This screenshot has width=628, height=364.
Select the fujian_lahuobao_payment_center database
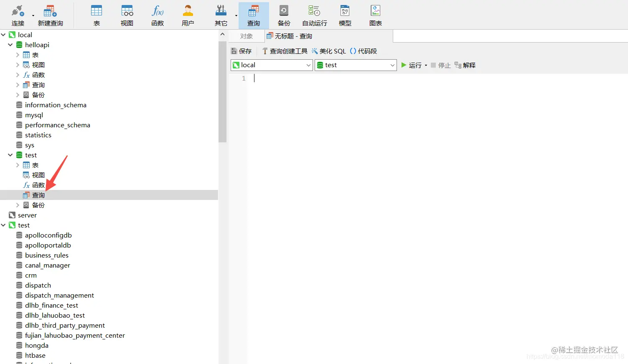tap(71, 335)
